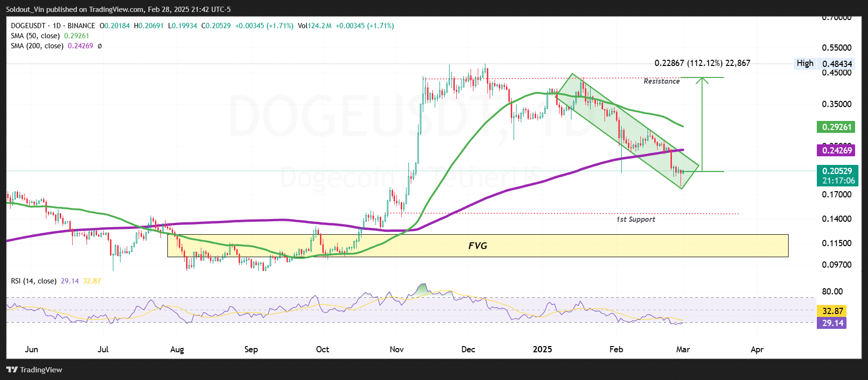This screenshot has width=868, height=380.
Task: Click the Vol124.2M volume reading
Action: tap(315, 26)
